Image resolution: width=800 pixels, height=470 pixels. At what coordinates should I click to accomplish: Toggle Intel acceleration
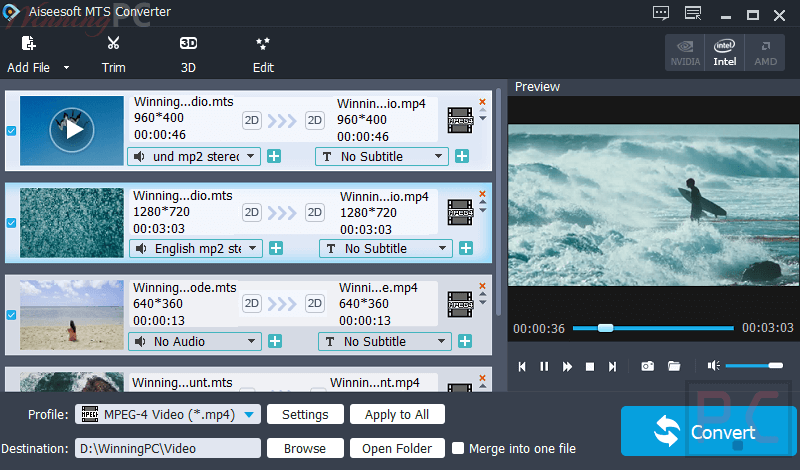724,53
